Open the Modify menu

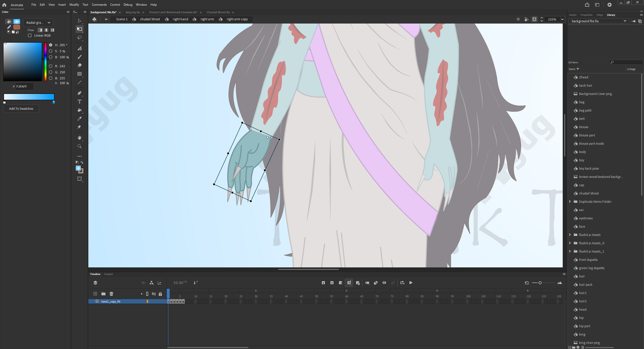click(74, 5)
